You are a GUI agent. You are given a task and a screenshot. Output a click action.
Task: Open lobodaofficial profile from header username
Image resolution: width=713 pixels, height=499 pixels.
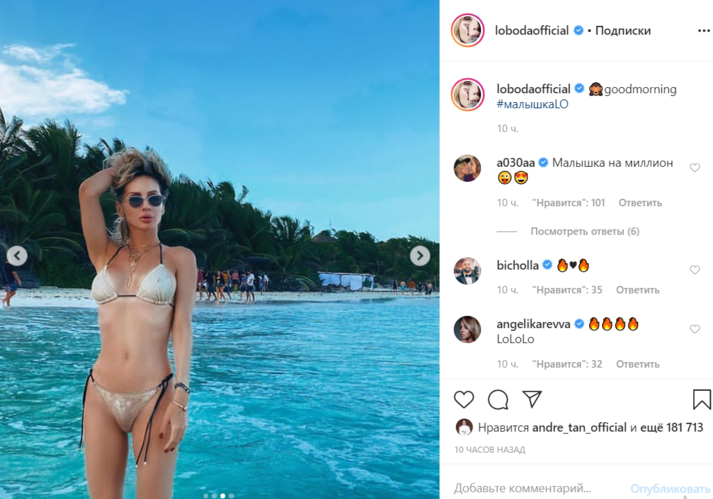tap(532, 30)
